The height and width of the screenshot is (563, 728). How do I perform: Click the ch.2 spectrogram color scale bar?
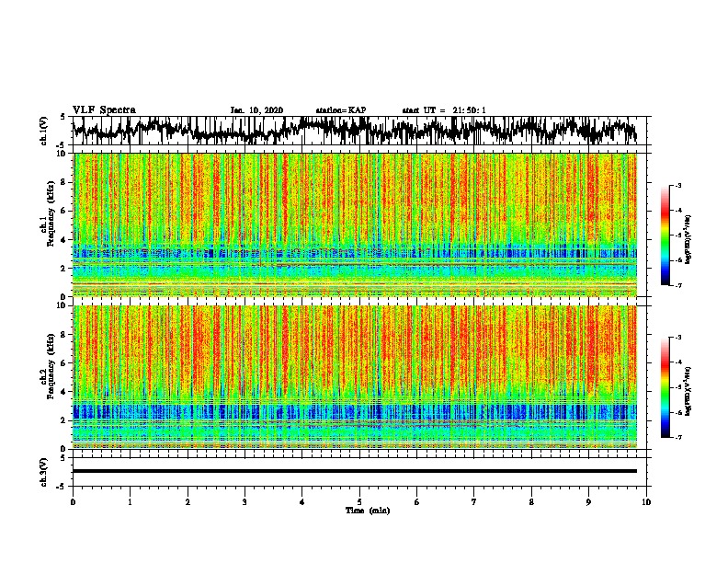(665, 387)
